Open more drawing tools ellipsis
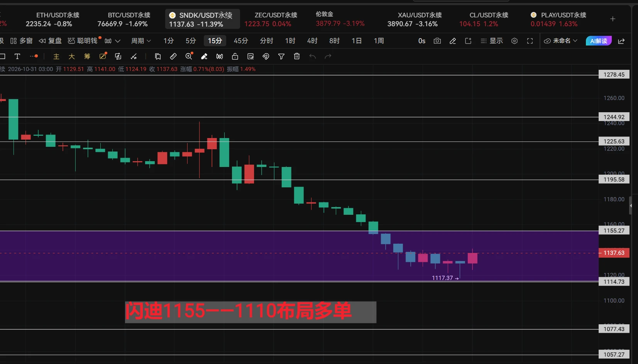Image resolution: width=638 pixels, height=364 pixels. (x=34, y=56)
